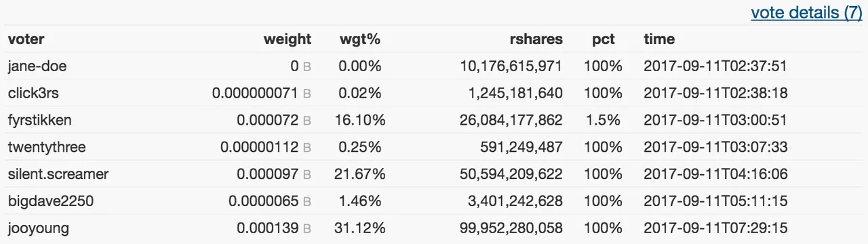Screen dimensions: 868x244
Task: Click the B icon next to 0.000139 weight
Action: [307, 229]
